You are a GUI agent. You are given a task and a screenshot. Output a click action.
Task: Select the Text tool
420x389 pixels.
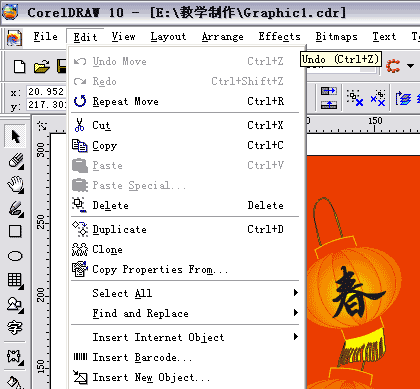click(x=15, y=328)
